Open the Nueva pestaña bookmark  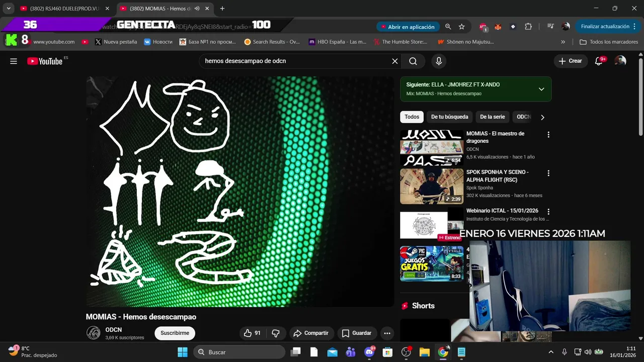pos(116,42)
